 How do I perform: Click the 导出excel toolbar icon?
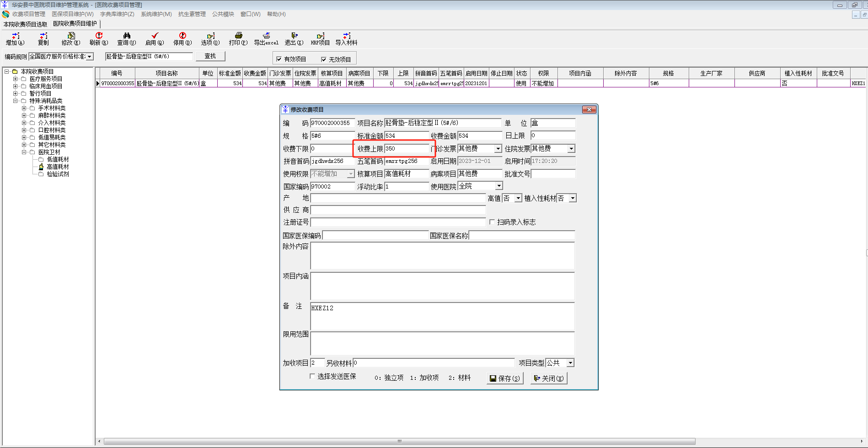pos(266,36)
